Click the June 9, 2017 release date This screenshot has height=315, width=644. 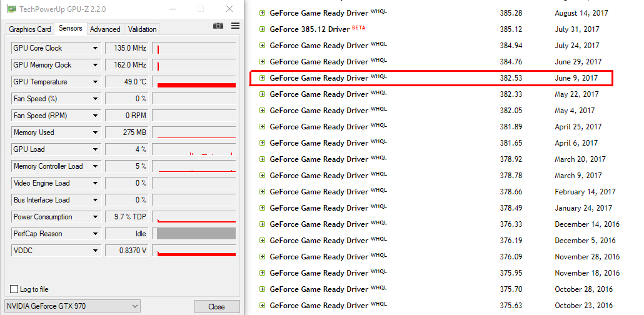[x=576, y=78]
